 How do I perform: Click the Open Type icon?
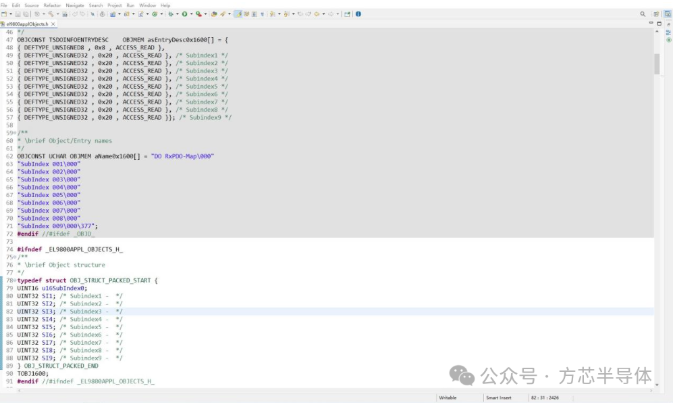pyautogui.click(x=214, y=14)
